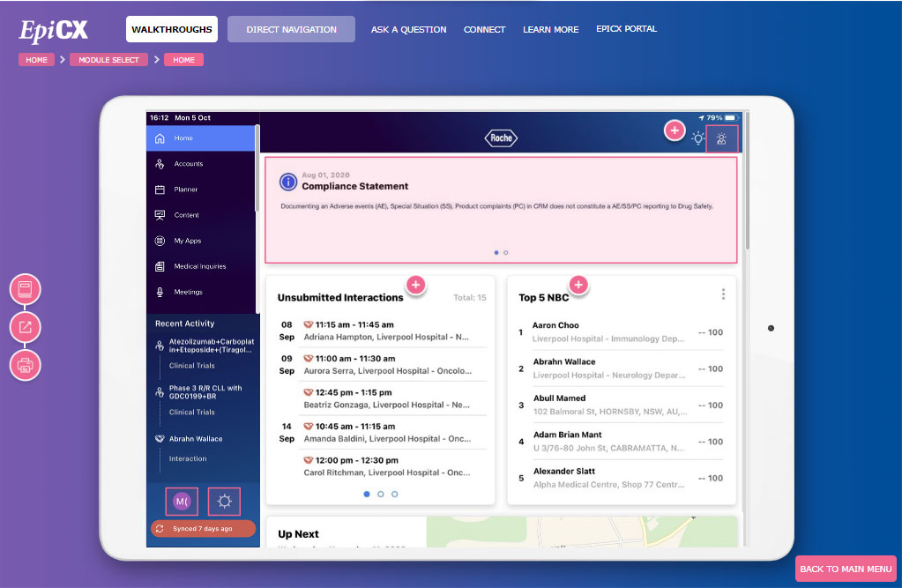Click the sync icon in the Synced bar
Image resolution: width=902 pixels, height=588 pixels.
coord(160,528)
